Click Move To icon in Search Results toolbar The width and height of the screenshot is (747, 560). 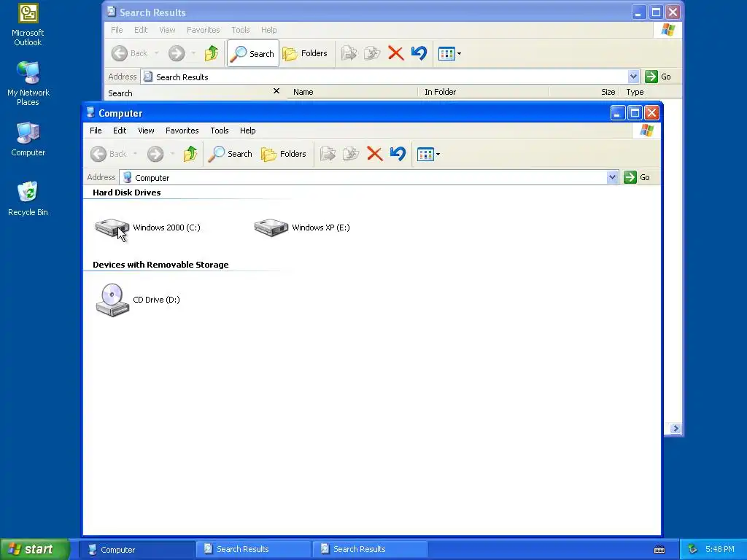(349, 52)
